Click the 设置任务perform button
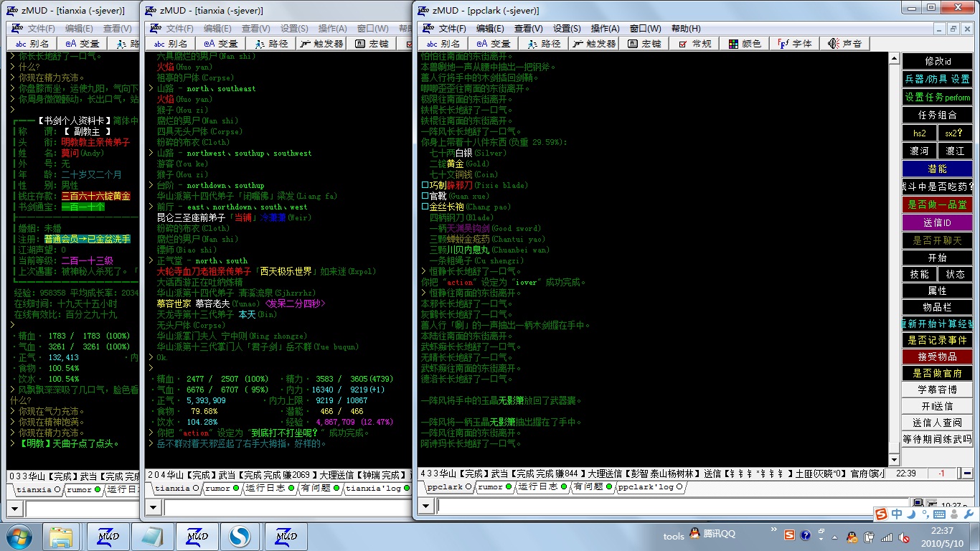The width and height of the screenshot is (980, 551). 938,97
